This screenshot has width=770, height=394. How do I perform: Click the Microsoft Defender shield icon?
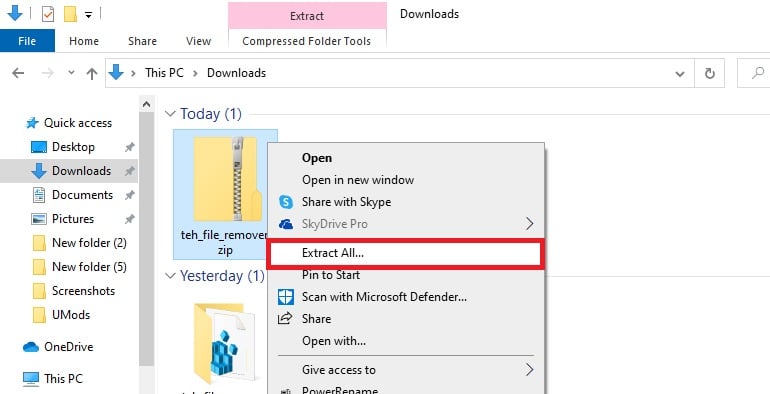pyautogui.click(x=286, y=297)
